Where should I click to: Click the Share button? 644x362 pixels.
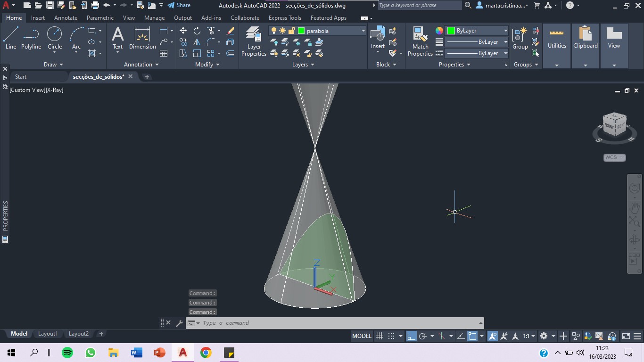179,5
